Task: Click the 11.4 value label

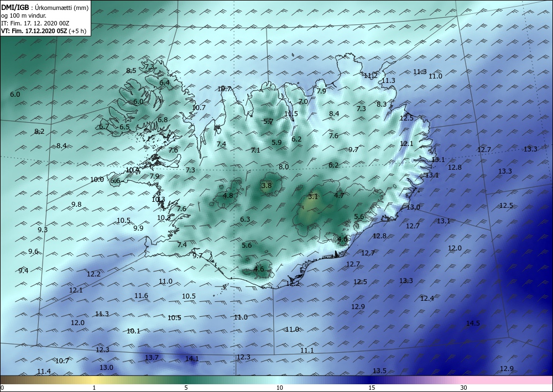Action: coord(44,372)
